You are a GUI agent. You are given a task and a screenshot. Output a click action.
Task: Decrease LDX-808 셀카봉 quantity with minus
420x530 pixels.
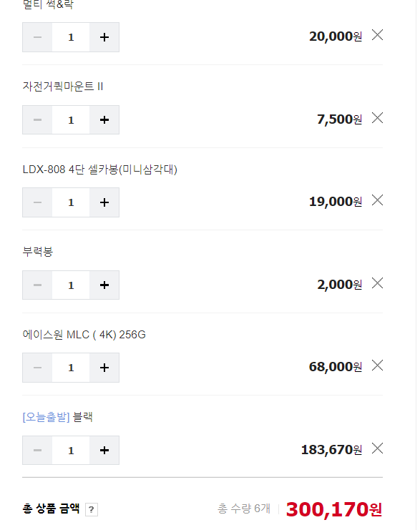point(37,202)
